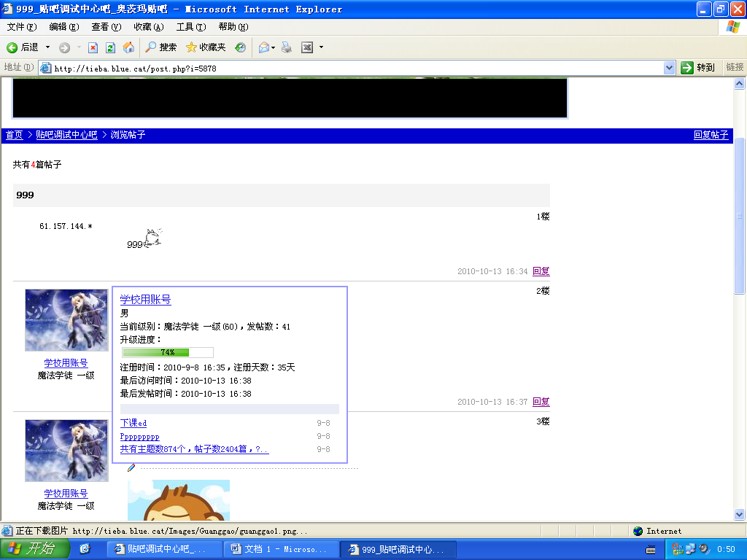This screenshot has height=560, width=747.
Task: Click the vertical scrollbar thumb
Action: tap(740, 216)
